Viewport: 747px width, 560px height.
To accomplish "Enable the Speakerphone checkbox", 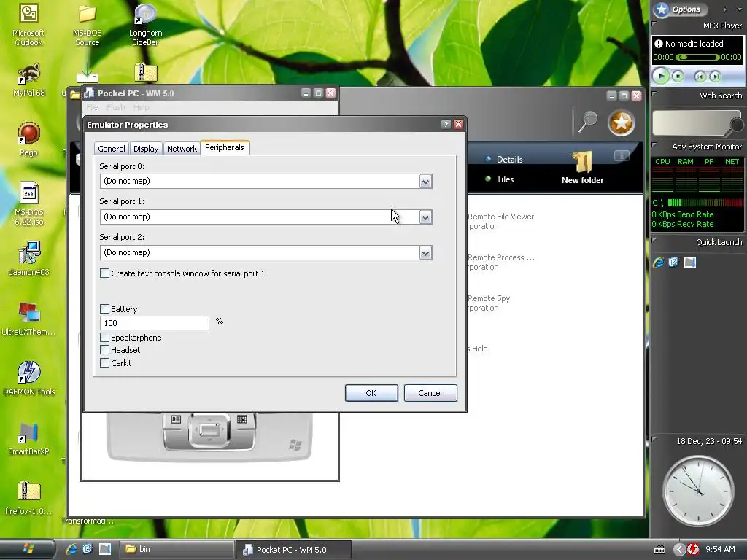I will point(105,337).
